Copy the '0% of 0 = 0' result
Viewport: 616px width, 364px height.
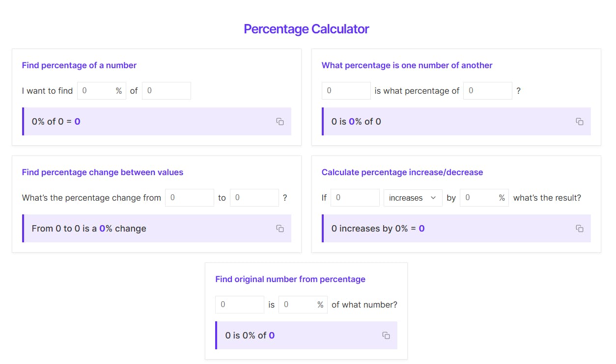(x=280, y=122)
